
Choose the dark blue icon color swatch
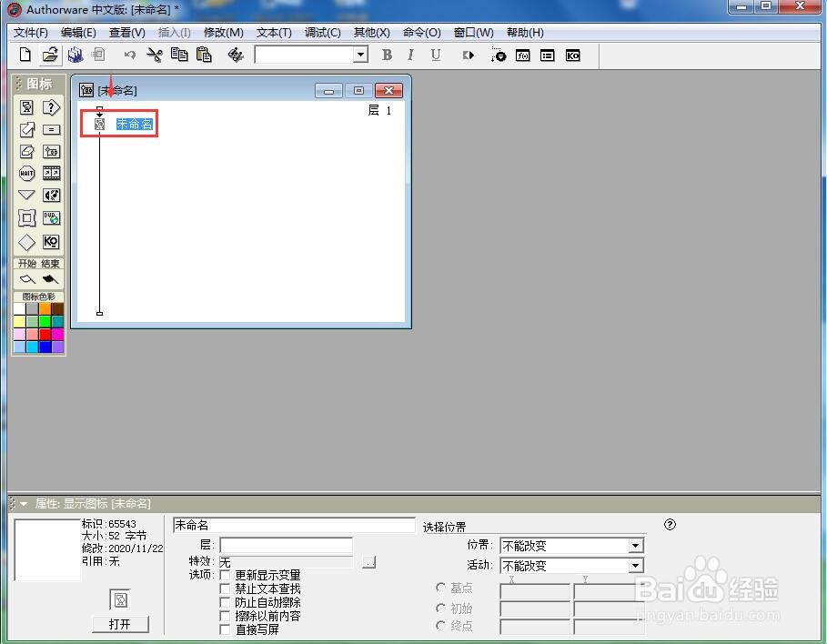(x=45, y=347)
